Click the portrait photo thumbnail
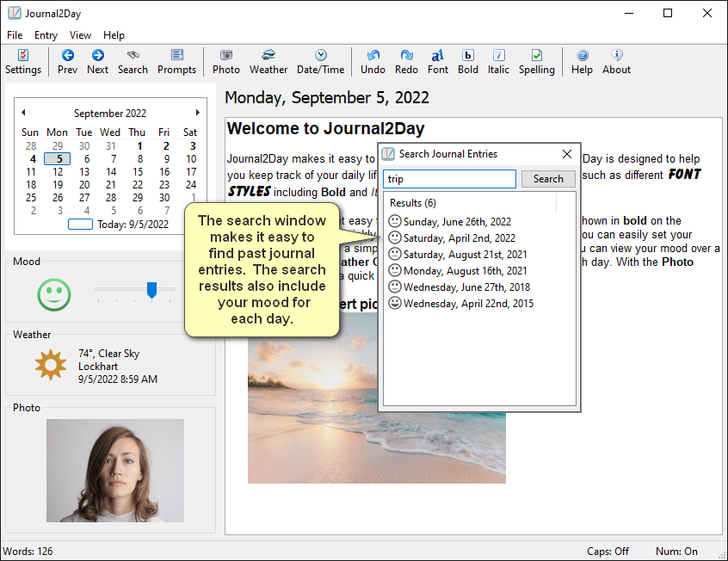Viewport: 728px width, 561px height. (115, 471)
